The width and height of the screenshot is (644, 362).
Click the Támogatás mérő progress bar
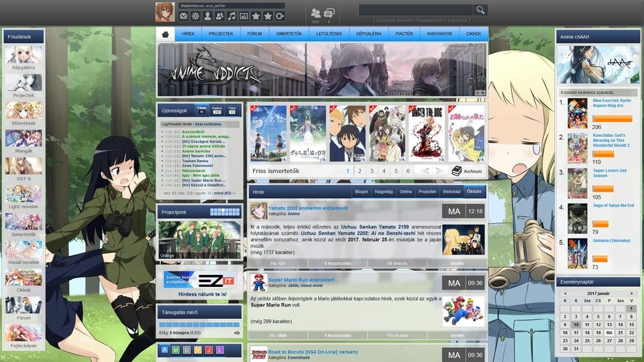coord(199,324)
